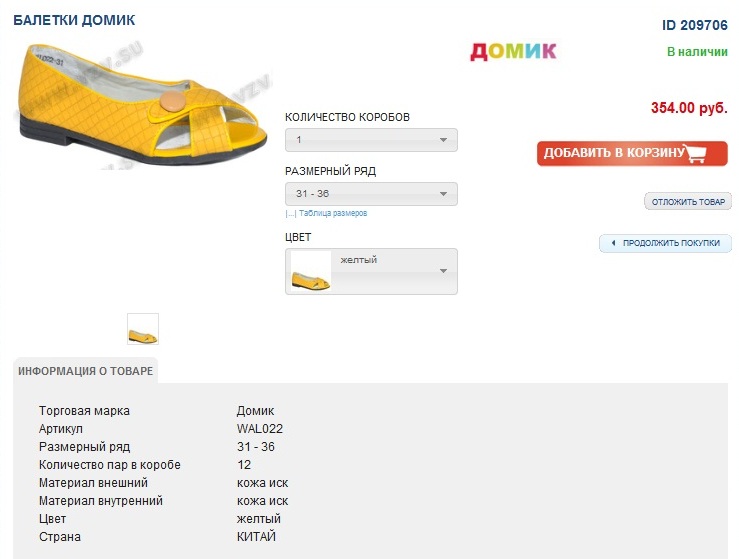Click the colorful ДОМИК brand logo
Image resolution: width=739 pixels, height=559 pixels.
(513, 51)
